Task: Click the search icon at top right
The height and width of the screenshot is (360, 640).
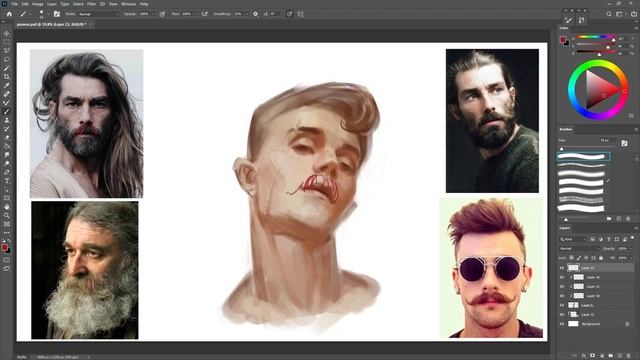Action: point(609,14)
